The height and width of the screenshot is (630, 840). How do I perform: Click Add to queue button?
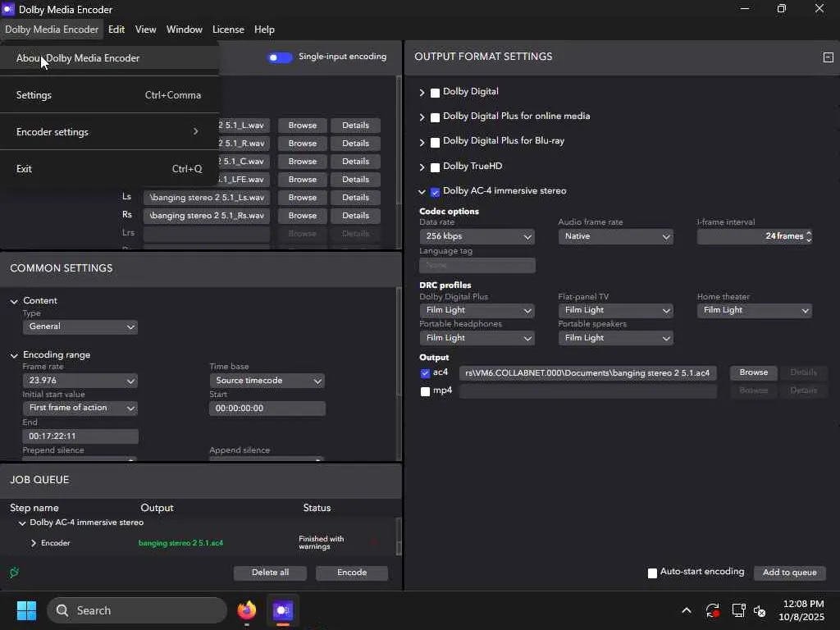coord(790,573)
